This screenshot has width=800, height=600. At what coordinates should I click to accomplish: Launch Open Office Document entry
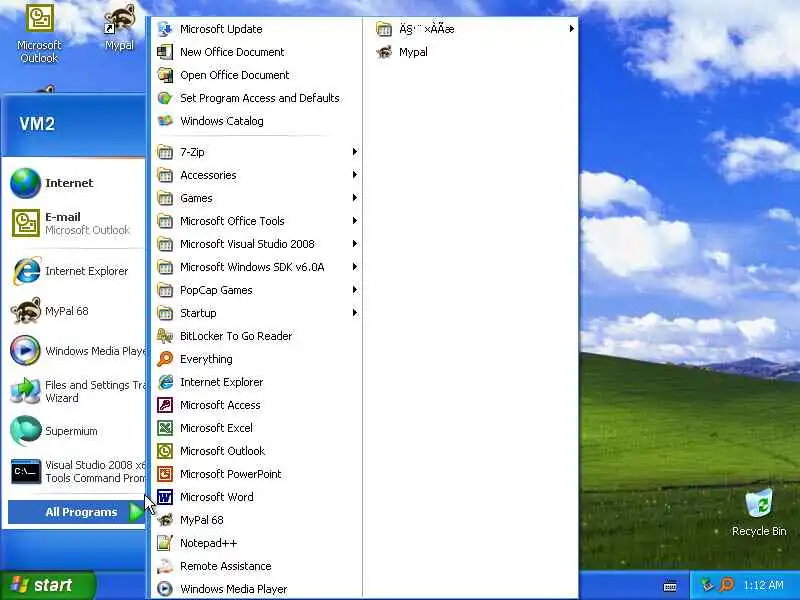257,75
